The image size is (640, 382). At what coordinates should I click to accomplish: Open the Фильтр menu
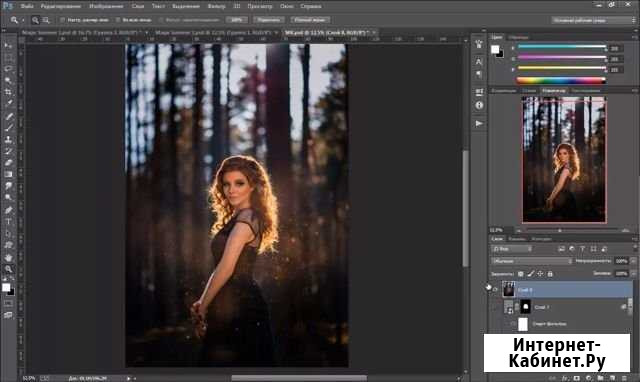[x=216, y=6]
